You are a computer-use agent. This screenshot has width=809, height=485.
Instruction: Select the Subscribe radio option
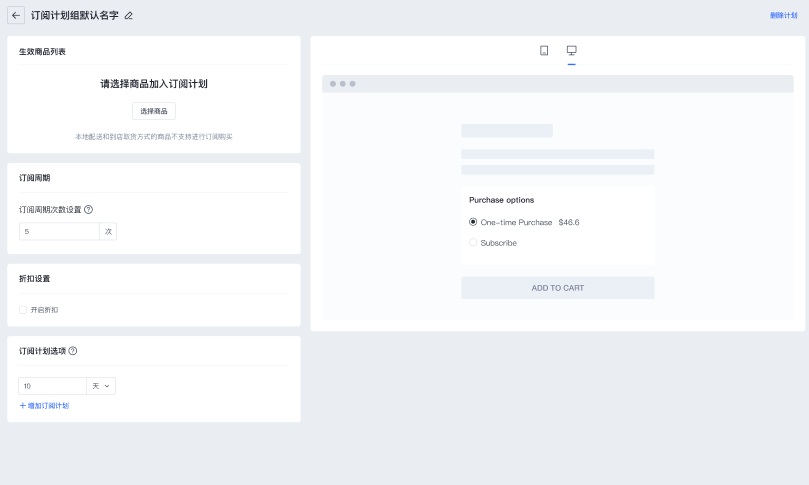473,243
